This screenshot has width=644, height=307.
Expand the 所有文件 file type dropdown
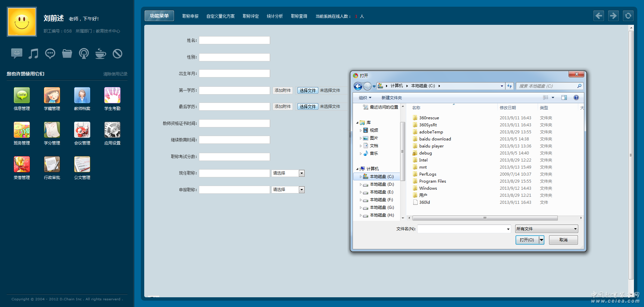pyautogui.click(x=546, y=229)
